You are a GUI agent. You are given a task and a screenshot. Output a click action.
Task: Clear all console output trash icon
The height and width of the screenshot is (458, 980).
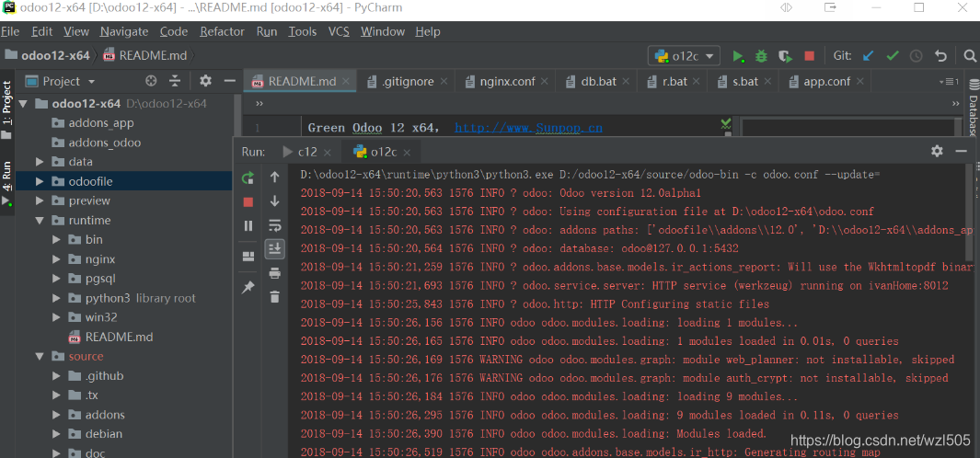274,297
